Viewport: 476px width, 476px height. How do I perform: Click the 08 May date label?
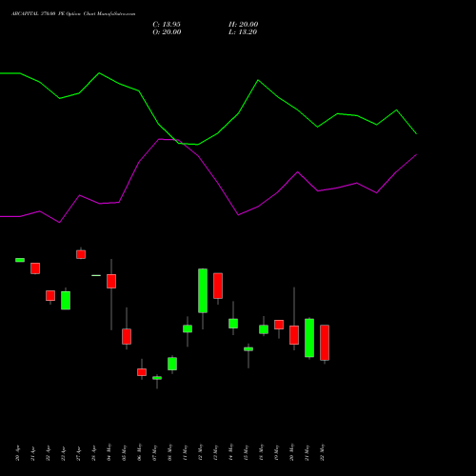(169, 452)
